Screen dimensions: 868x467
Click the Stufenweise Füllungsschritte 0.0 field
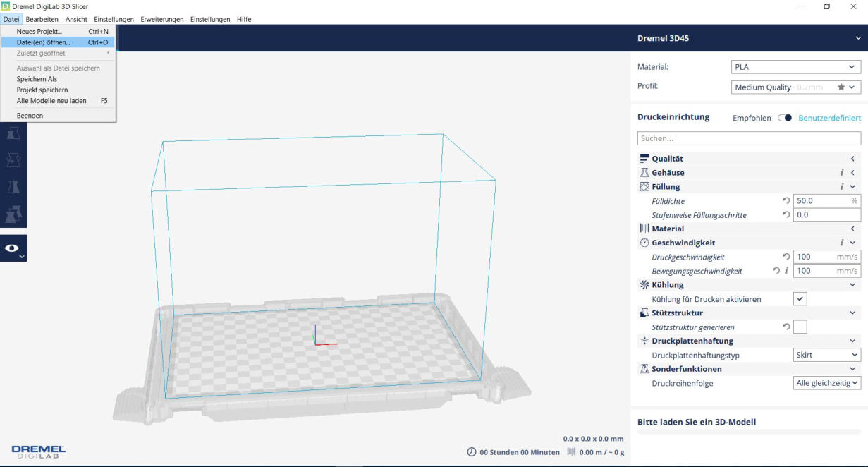(x=827, y=215)
